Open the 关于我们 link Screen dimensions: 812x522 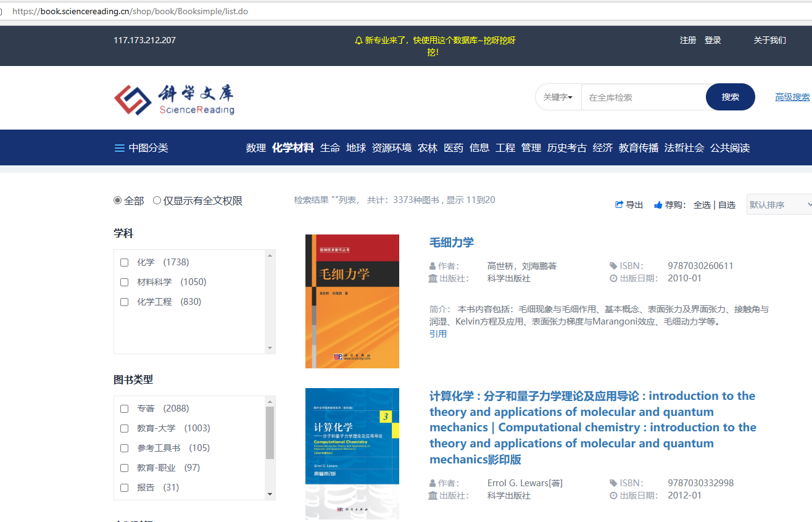click(x=769, y=40)
